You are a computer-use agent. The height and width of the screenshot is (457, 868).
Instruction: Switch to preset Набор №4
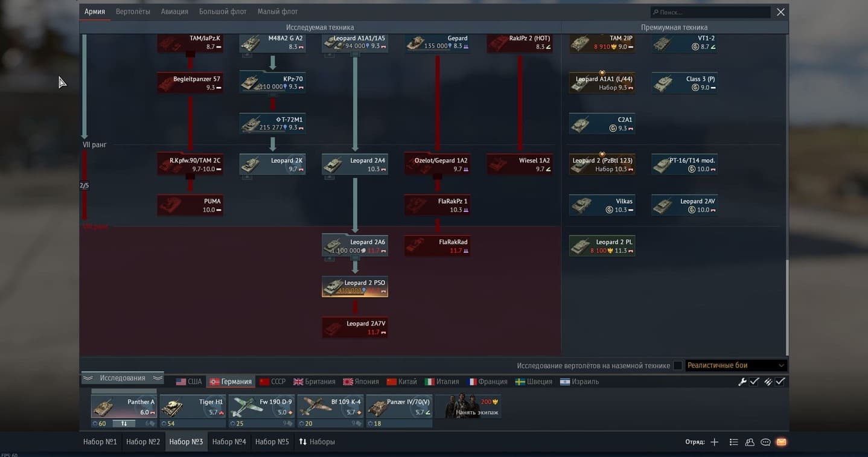(229, 442)
